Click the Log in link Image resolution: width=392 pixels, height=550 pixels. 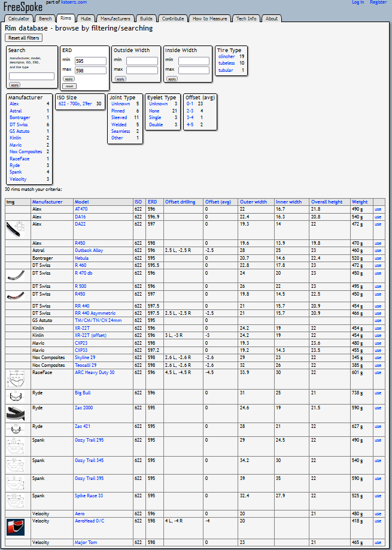358,2
